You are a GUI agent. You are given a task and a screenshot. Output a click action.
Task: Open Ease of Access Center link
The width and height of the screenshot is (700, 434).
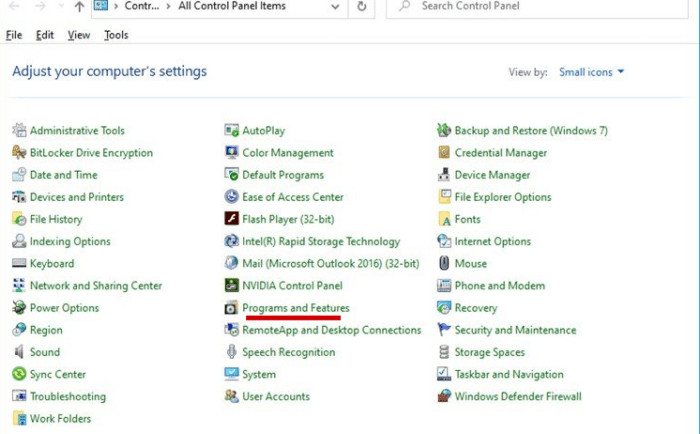(x=293, y=197)
